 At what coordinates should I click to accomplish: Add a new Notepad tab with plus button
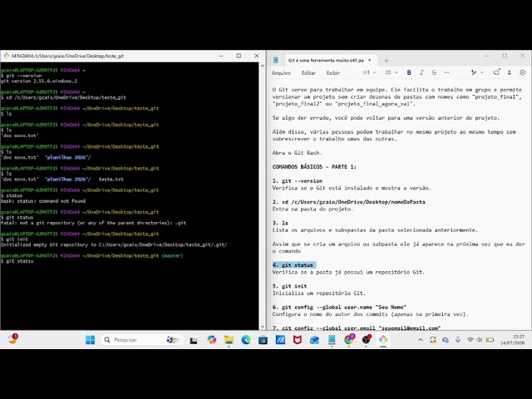click(386, 61)
